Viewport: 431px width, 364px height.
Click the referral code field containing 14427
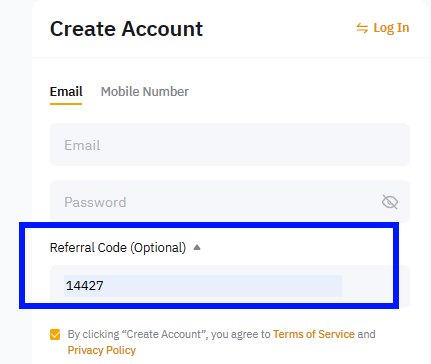230,286
